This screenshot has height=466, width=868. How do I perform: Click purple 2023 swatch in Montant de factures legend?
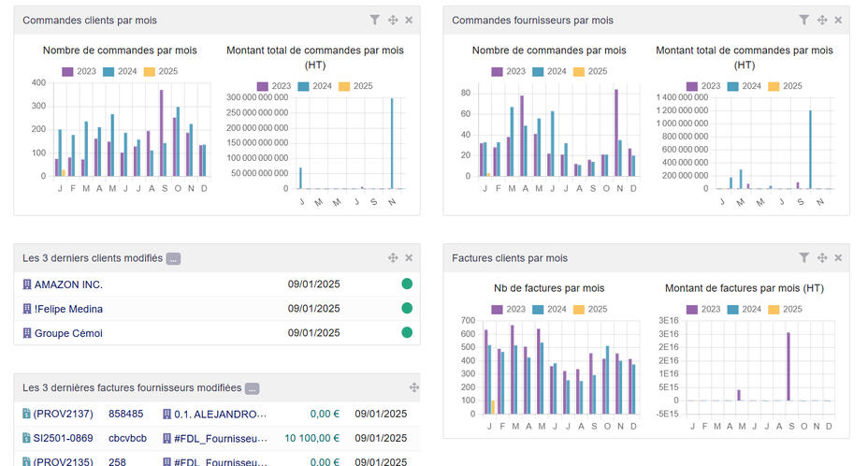[x=692, y=309]
